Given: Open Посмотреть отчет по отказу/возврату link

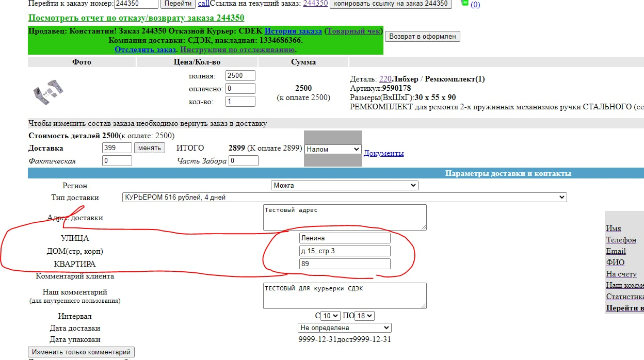Looking at the screenshot, I should 136,18.
